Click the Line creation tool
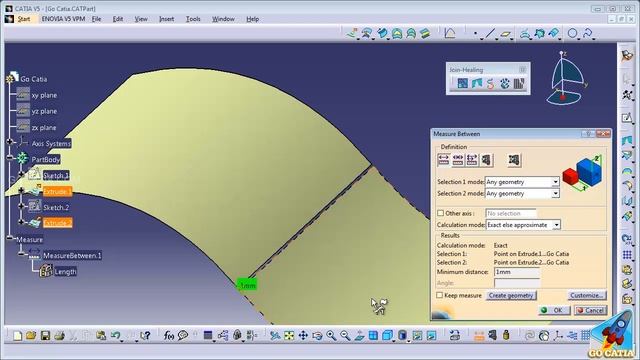This screenshot has width=640, height=360. (x=491, y=33)
